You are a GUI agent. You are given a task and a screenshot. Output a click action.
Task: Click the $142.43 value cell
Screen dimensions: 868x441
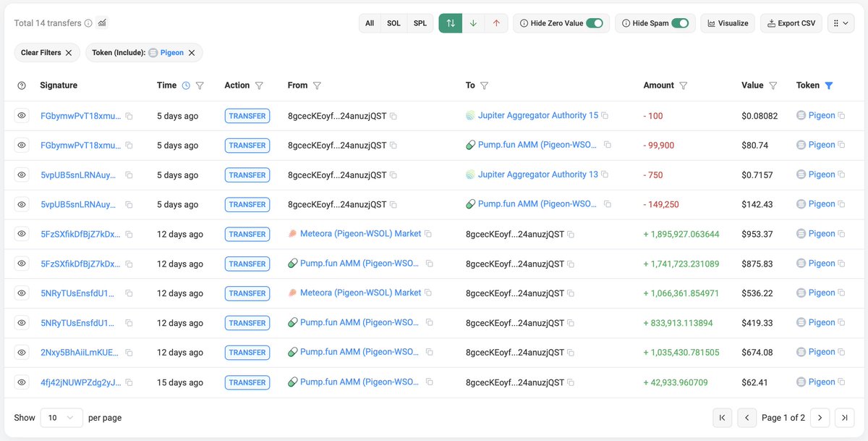tap(757, 204)
